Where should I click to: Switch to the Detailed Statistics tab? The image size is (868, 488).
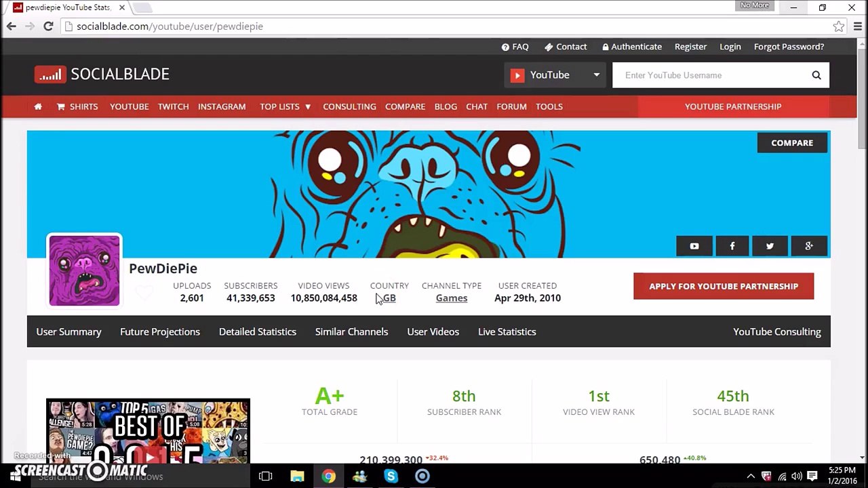coord(258,331)
